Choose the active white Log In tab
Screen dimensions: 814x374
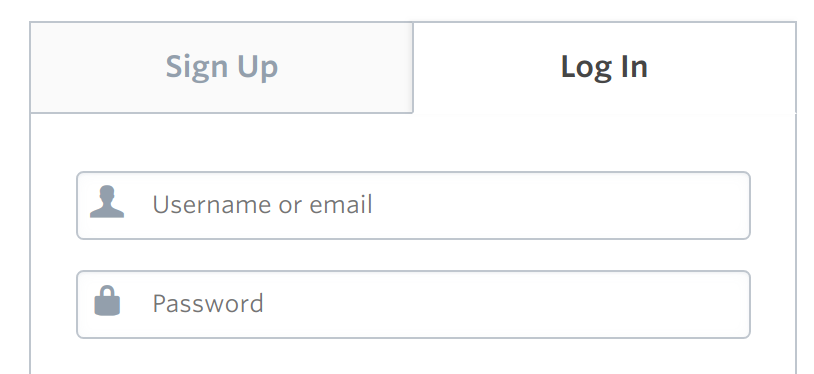[x=604, y=68]
